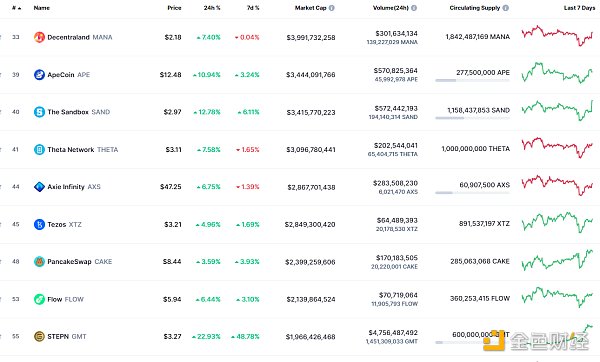Open the Axie Infinity AXS link
The height and width of the screenshot is (362, 600).
(74, 187)
